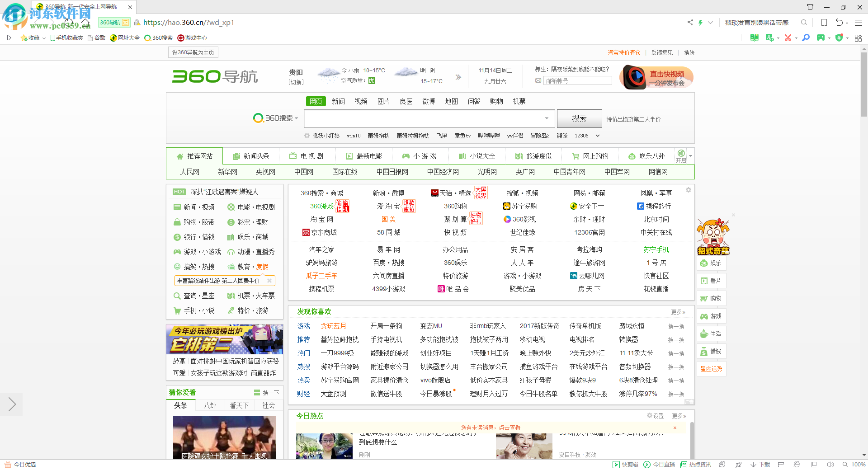
Task: Expand more hot search keywords chevron
Action: [x=597, y=136]
